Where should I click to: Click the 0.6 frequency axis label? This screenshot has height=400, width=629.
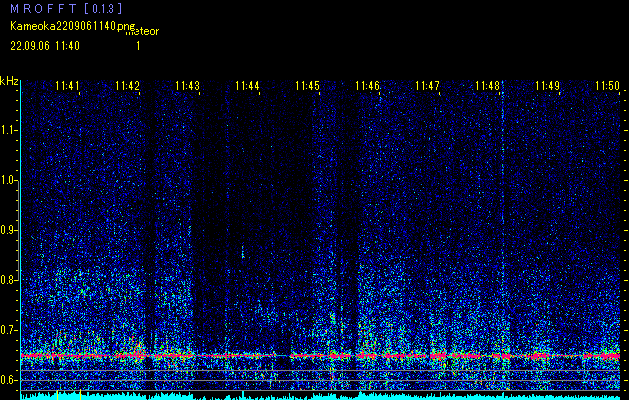coord(8,380)
